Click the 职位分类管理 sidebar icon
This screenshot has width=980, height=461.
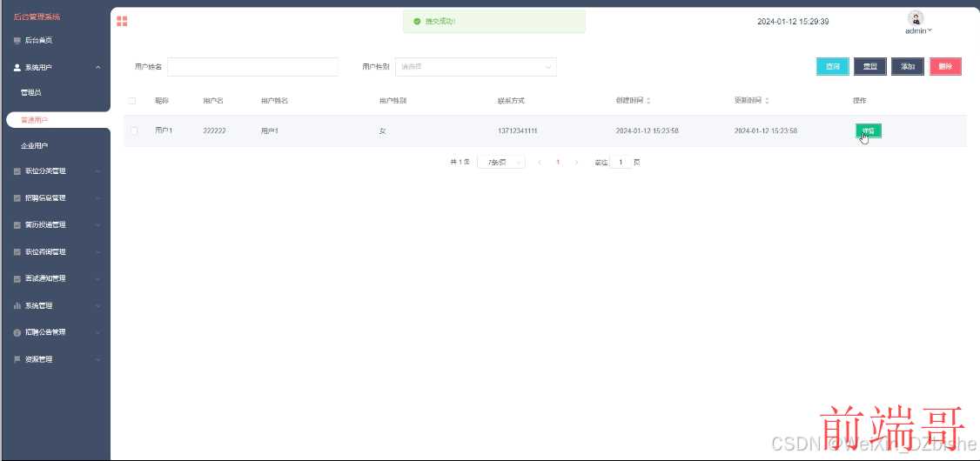(x=17, y=171)
